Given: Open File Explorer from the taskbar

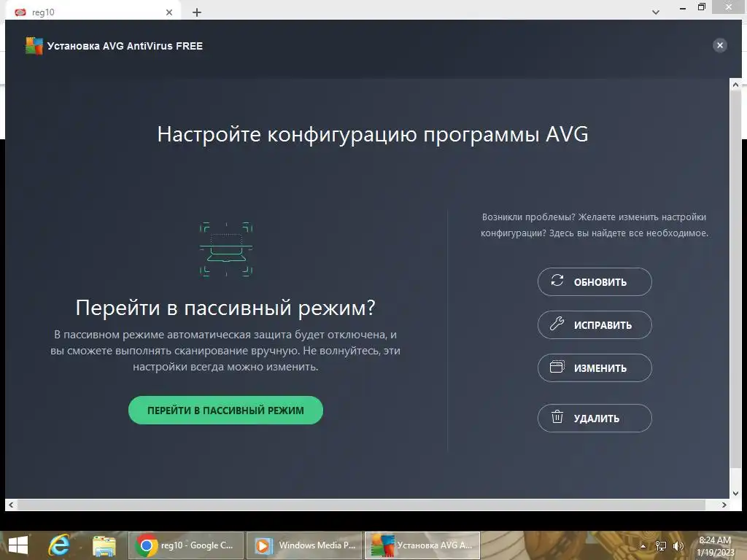Looking at the screenshot, I should 104,545.
